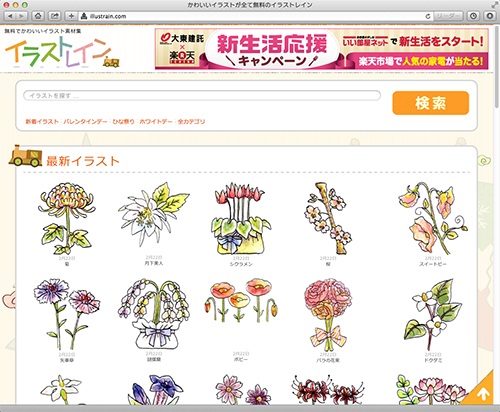Click the シクラメン caption text
500x412 pixels.
click(241, 264)
